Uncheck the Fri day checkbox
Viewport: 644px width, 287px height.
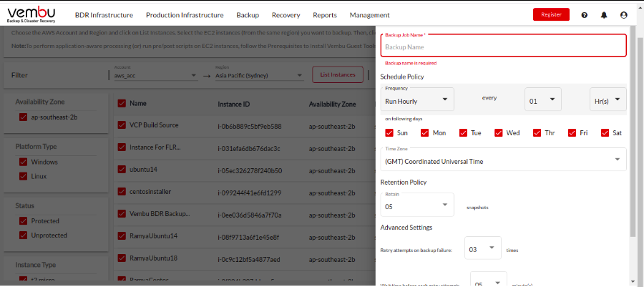click(x=572, y=132)
